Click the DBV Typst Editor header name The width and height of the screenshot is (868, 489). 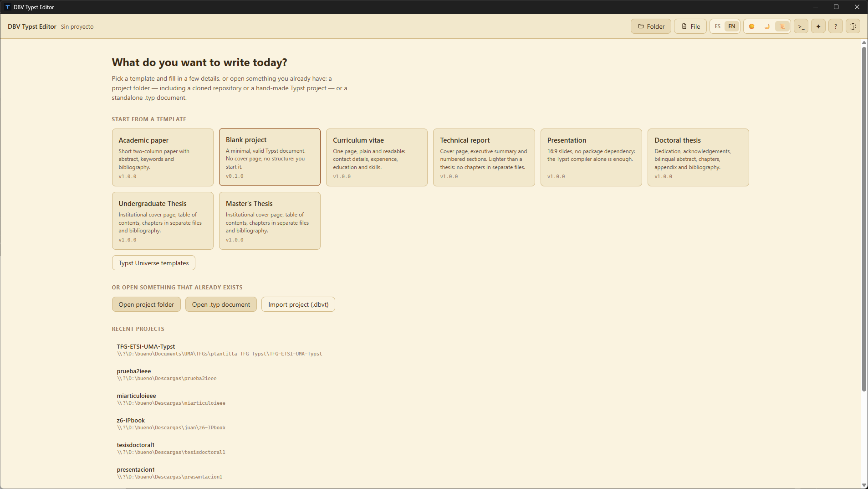32,26
